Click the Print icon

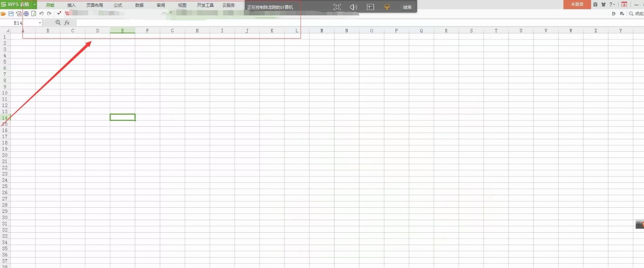tap(26, 14)
